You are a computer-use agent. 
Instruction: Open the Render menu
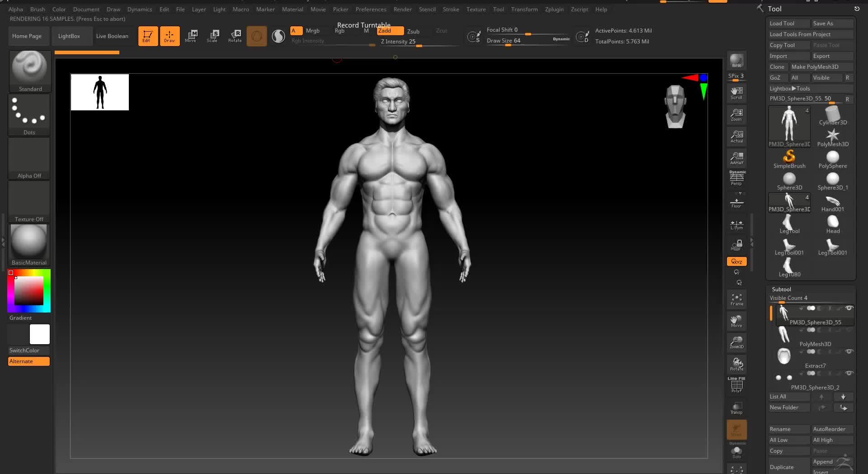coord(402,9)
